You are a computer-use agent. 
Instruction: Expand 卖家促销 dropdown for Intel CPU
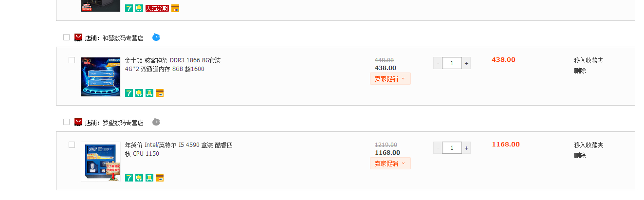click(390, 164)
